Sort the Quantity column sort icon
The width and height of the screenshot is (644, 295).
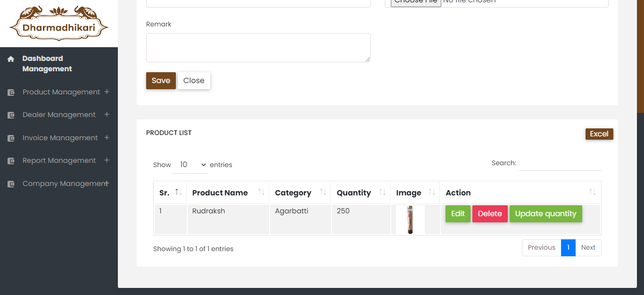(382, 192)
